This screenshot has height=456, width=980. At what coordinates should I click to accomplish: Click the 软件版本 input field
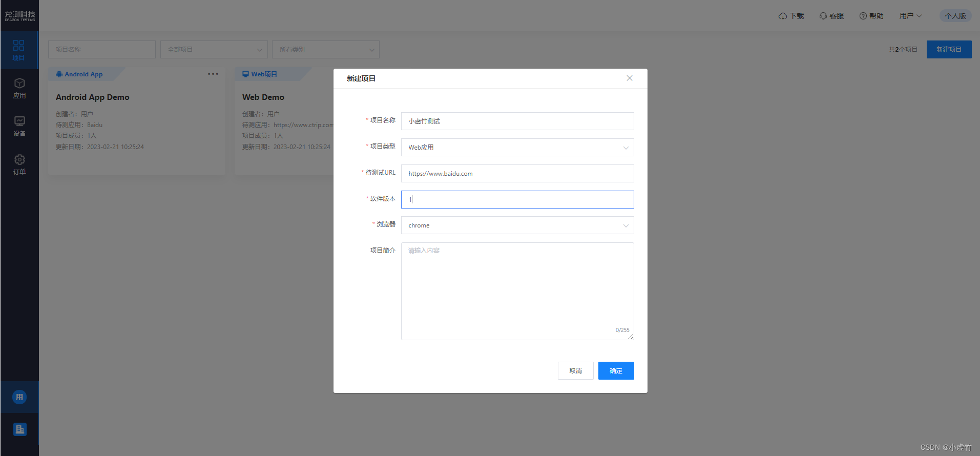(x=517, y=200)
